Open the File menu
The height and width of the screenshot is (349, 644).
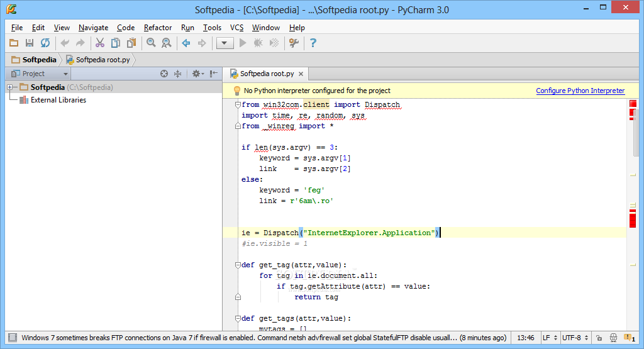pos(17,28)
